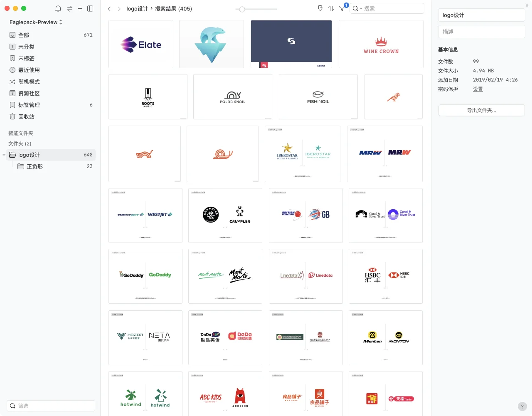The height and width of the screenshot is (416, 532).
Task: Select the polar bear iceberg logo thumbnail
Action: 212,44
